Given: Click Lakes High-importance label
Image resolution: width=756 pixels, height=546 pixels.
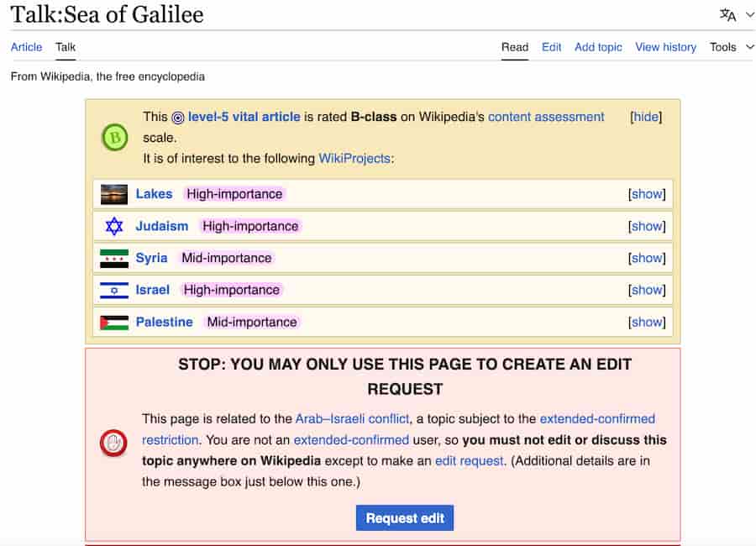Looking at the screenshot, I should click(x=235, y=194).
